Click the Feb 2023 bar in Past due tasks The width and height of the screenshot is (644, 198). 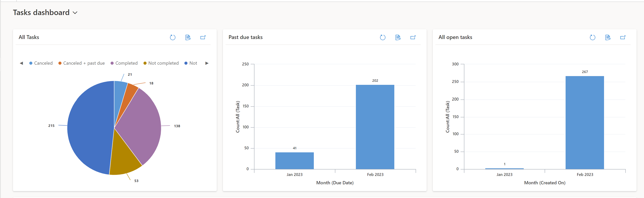click(375, 127)
